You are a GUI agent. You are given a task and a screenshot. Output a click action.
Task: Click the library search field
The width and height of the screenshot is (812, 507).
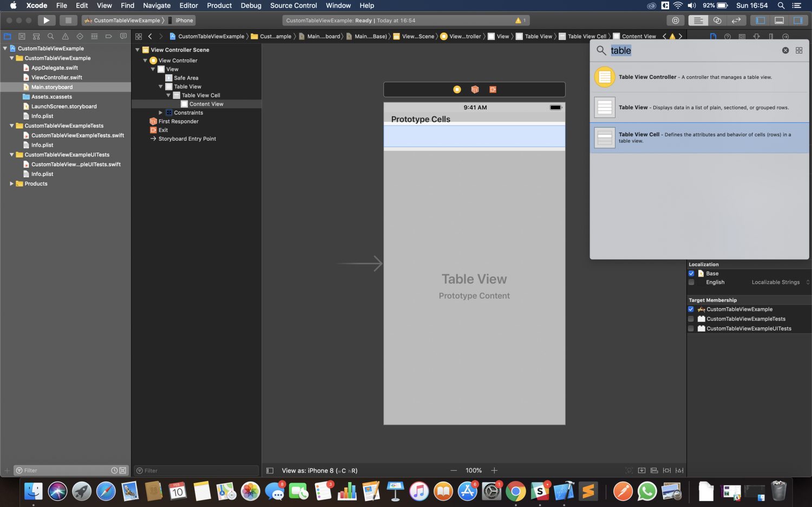point(693,50)
